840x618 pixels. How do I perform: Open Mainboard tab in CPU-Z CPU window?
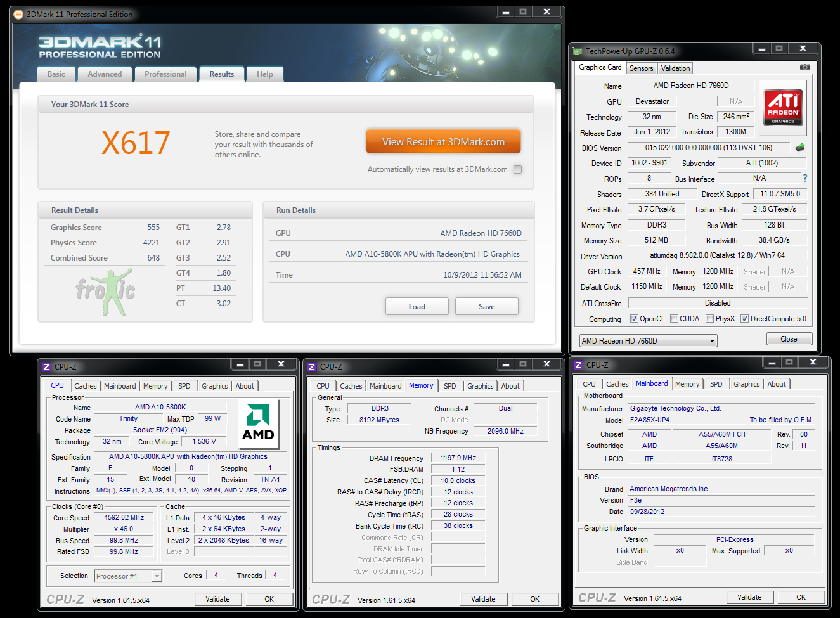coord(120,386)
